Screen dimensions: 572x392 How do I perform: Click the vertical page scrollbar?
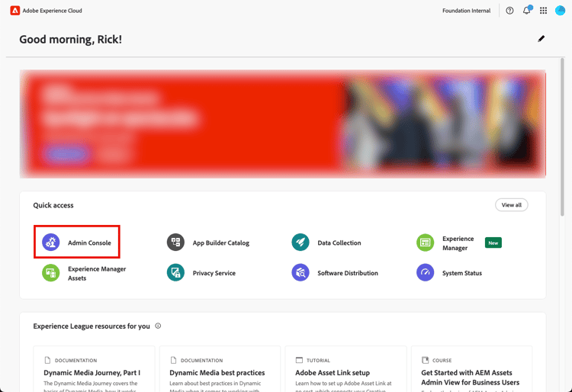point(562,137)
